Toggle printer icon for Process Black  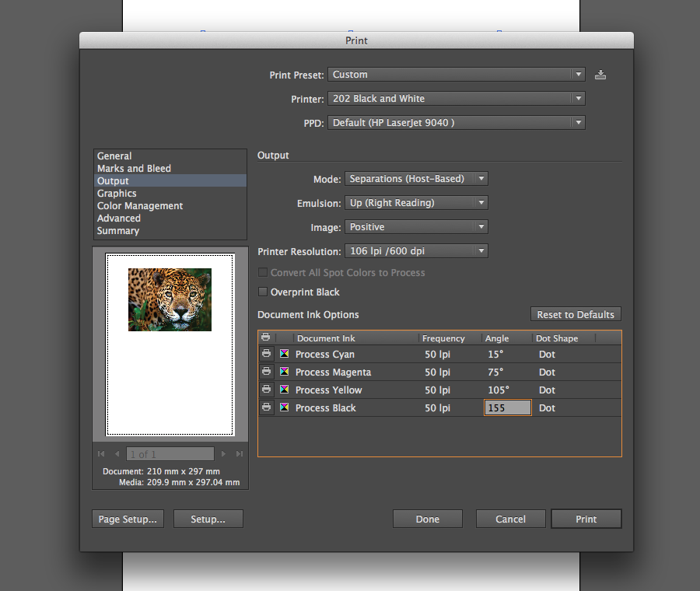pos(267,407)
